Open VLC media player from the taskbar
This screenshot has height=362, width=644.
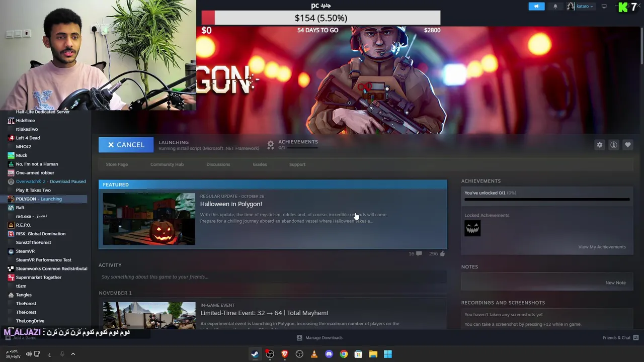(314, 354)
